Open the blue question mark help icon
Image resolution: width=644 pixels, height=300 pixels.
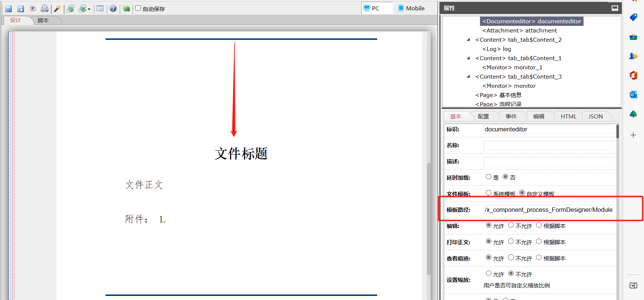click(x=113, y=8)
